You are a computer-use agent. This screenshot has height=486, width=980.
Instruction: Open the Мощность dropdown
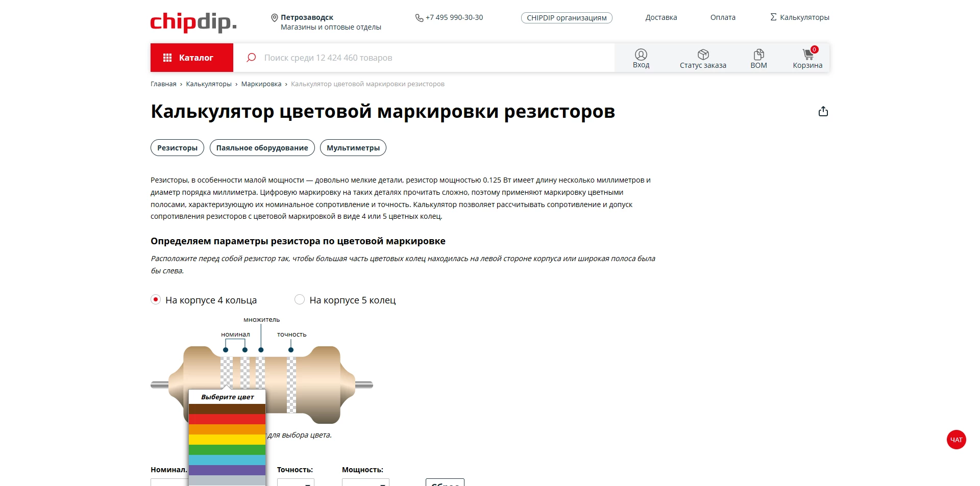[x=365, y=482]
